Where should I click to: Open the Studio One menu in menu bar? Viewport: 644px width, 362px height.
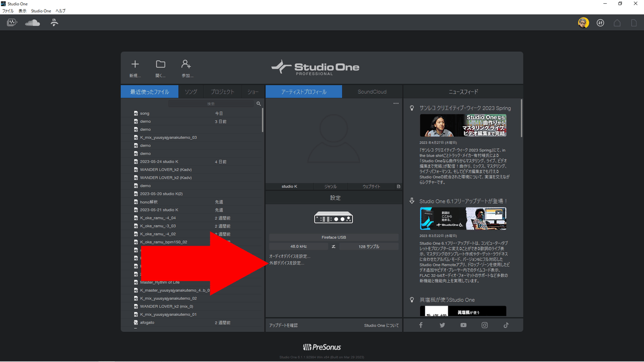coord(41,11)
